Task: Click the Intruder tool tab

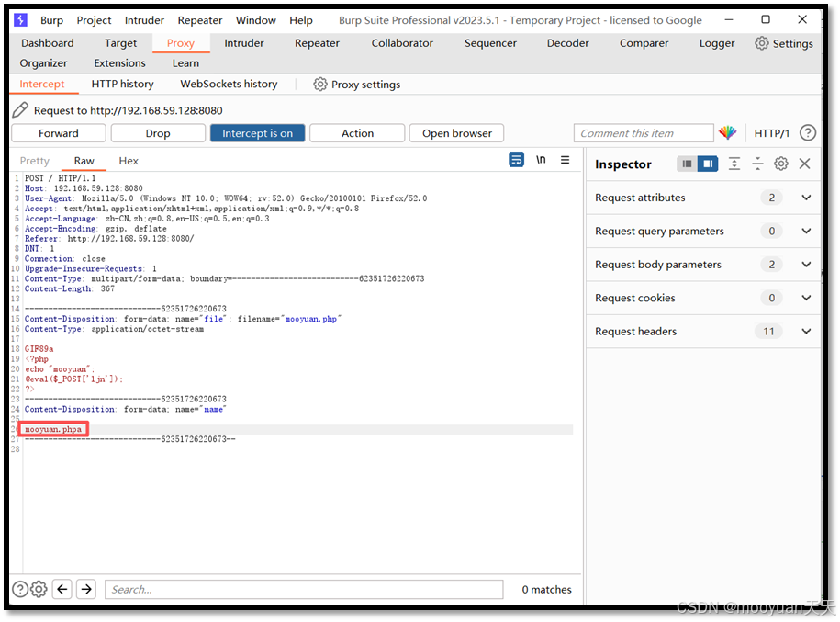Action: click(244, 43)
